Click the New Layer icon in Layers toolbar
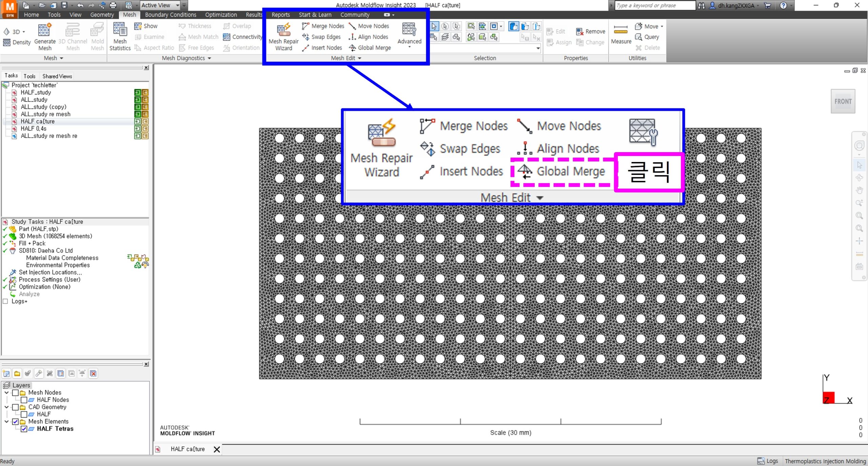This screenshot has height=466, width=868. click(x=6, y=373)
